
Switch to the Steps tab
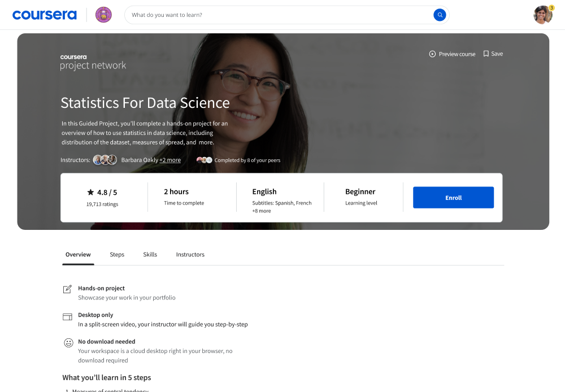(x=117, y=254)
